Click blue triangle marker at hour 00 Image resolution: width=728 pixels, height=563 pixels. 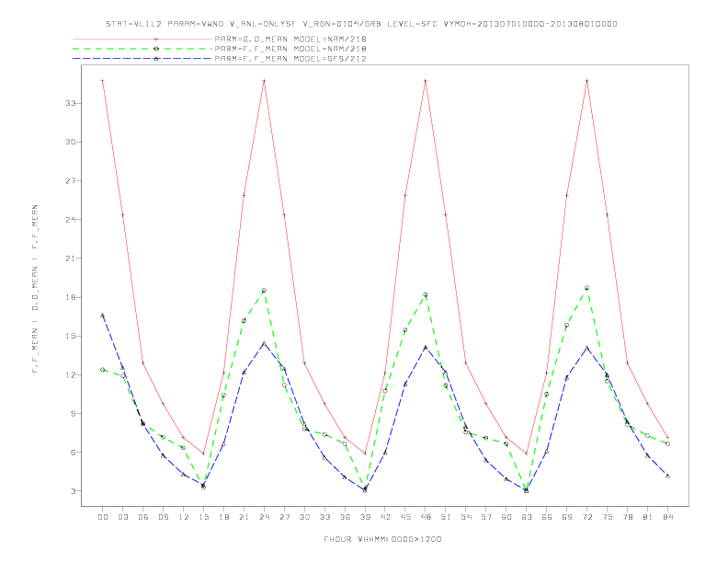click(103, 316)
